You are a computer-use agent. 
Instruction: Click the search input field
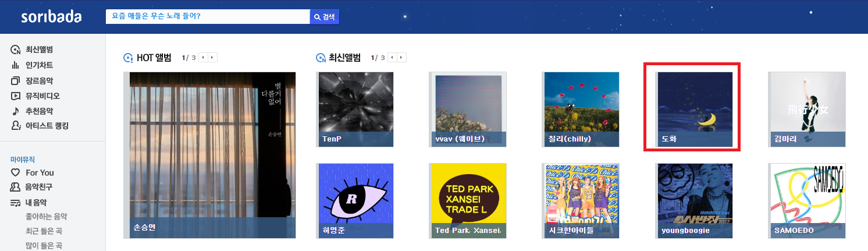pos(208,17)
